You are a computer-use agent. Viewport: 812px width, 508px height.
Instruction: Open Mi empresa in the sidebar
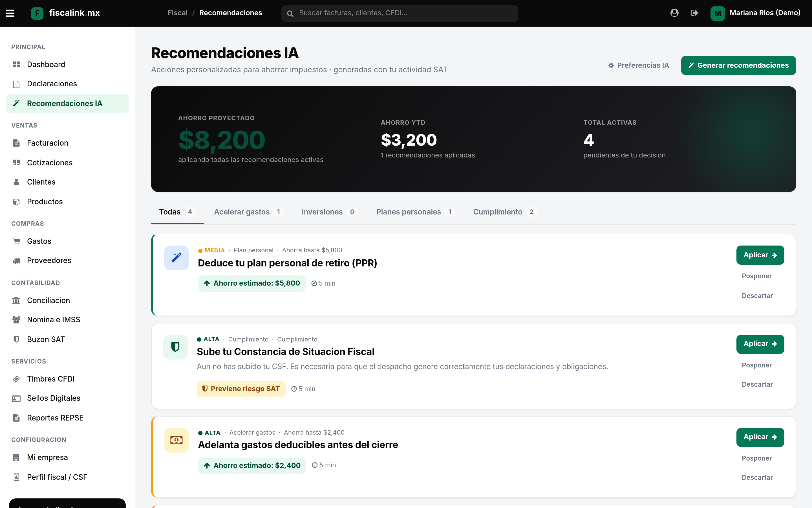[x=67, y=457]
